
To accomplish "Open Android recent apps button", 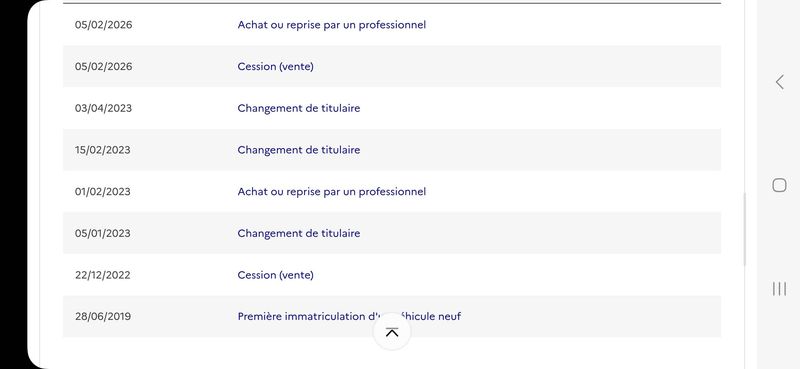I will [x=779, y=289].
